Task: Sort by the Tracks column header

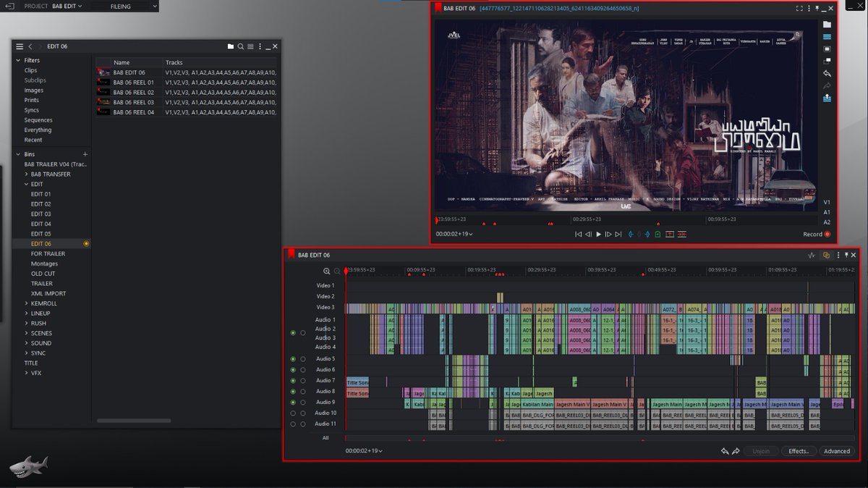Action: 220,62
